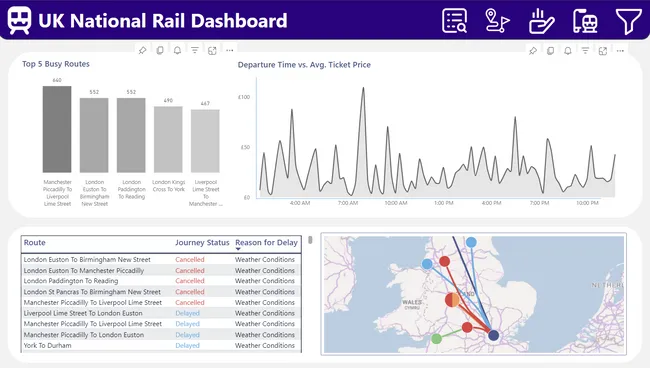
Task: Select the York To Durham row
Action: click(161, 346)
